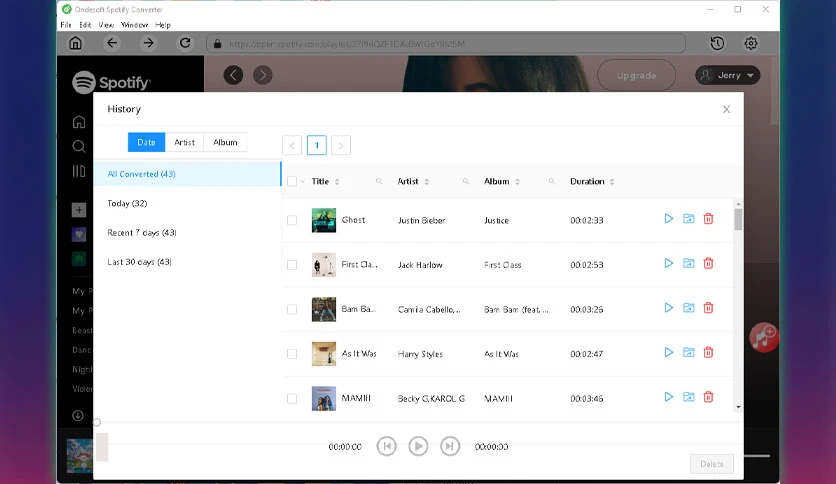Start playback with player play button
The image size is (836, 484).
click(418, 446)
